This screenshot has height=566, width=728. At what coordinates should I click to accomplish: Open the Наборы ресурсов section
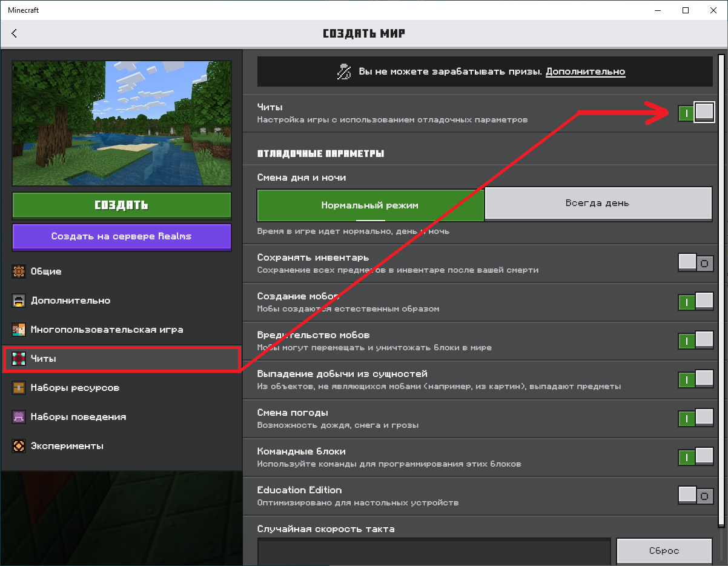pos(122,388)
